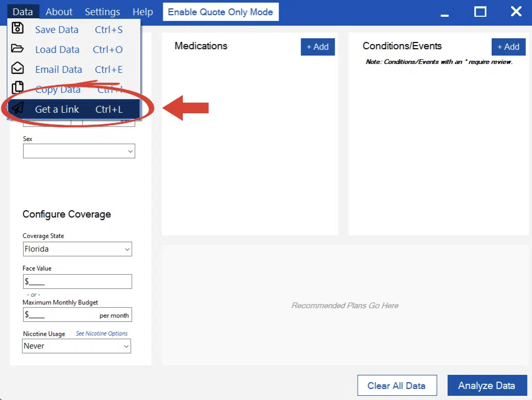Click the Load Data open folder icon
This screenshot has width=532, height=400.
point(17,48)
